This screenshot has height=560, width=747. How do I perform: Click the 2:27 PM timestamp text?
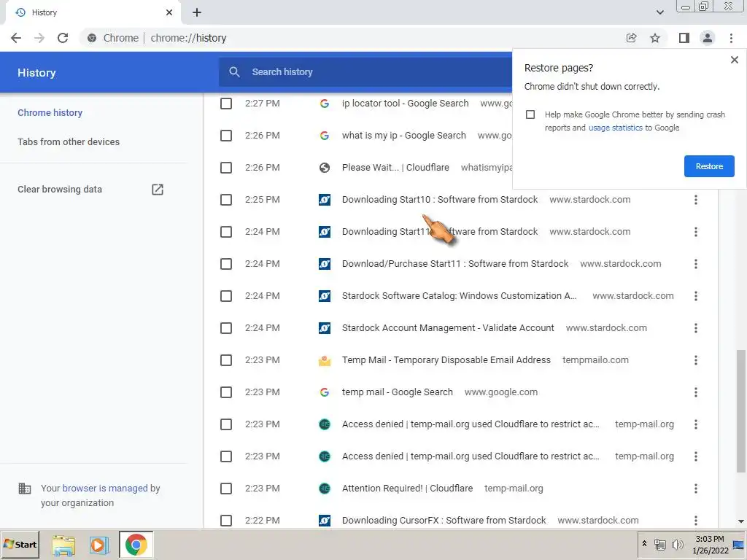[x=263, y=104]
